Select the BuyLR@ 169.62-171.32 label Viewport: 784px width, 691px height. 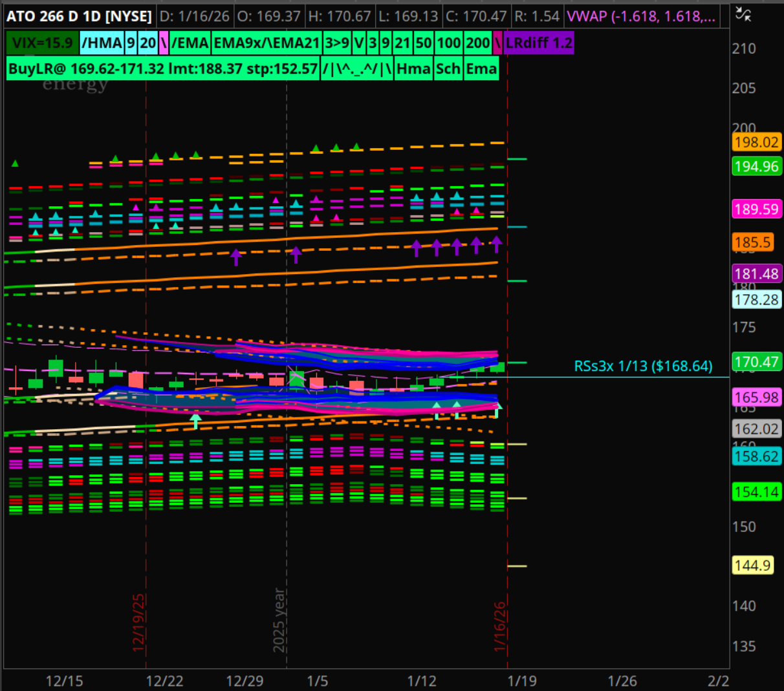[x=163, y=69]
